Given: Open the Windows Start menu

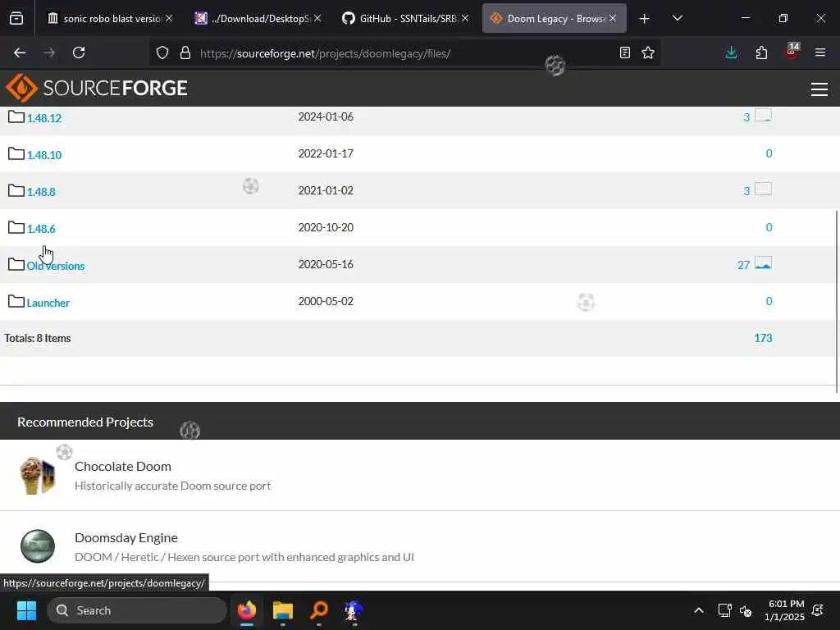Looking at the screenshot, I should (x=26, y=610).
